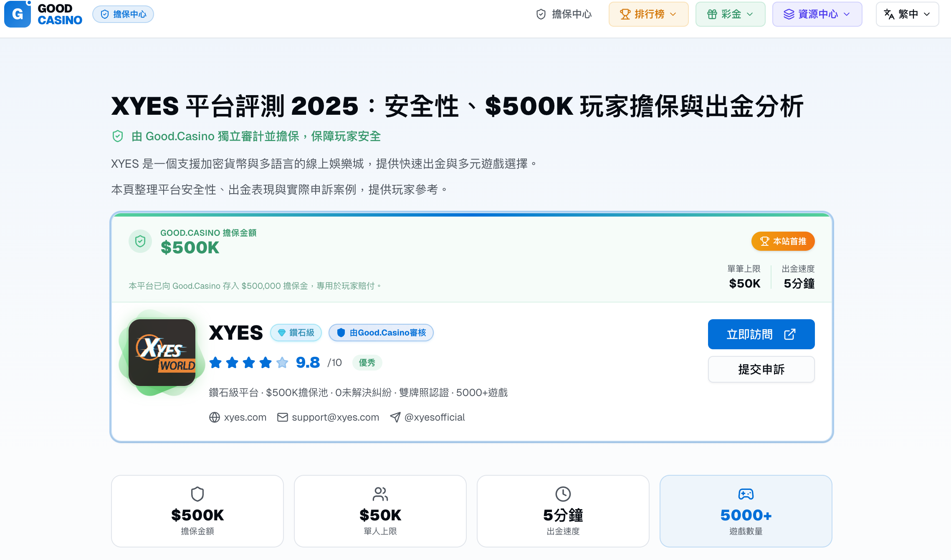Expand the 彩金 dropdown
This screenshot has height=560, width=951.
tap(730, 14)
